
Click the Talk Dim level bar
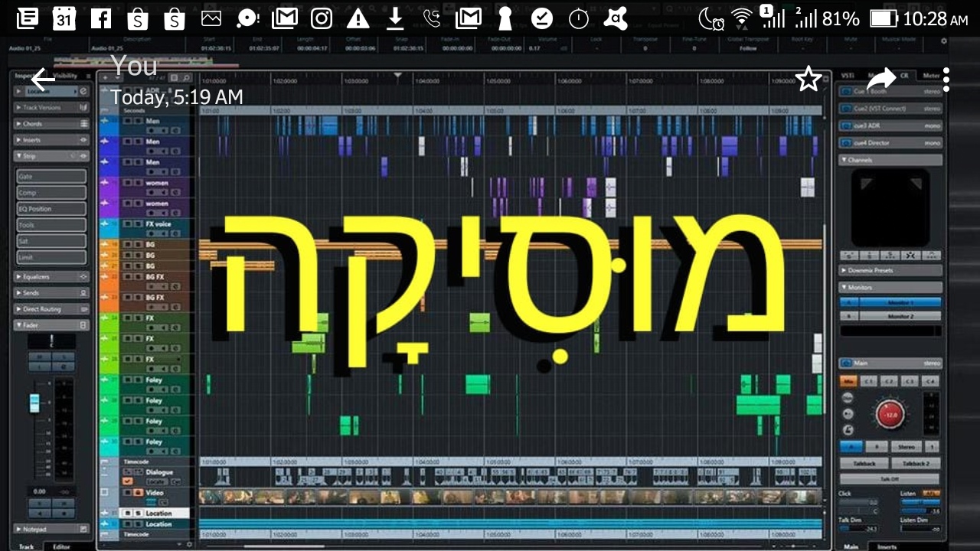[859, 529]
